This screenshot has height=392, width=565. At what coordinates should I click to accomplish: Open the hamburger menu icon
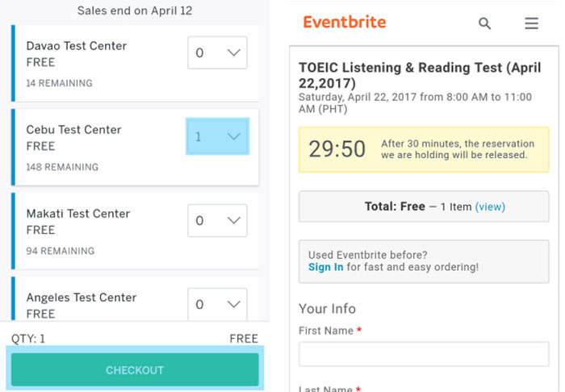point(531,23)
